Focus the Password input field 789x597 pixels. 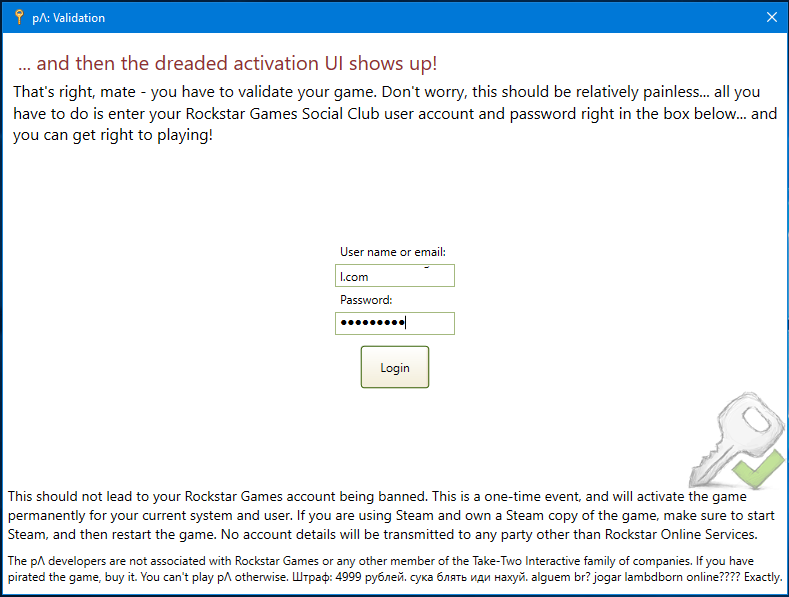pos(394,323)
